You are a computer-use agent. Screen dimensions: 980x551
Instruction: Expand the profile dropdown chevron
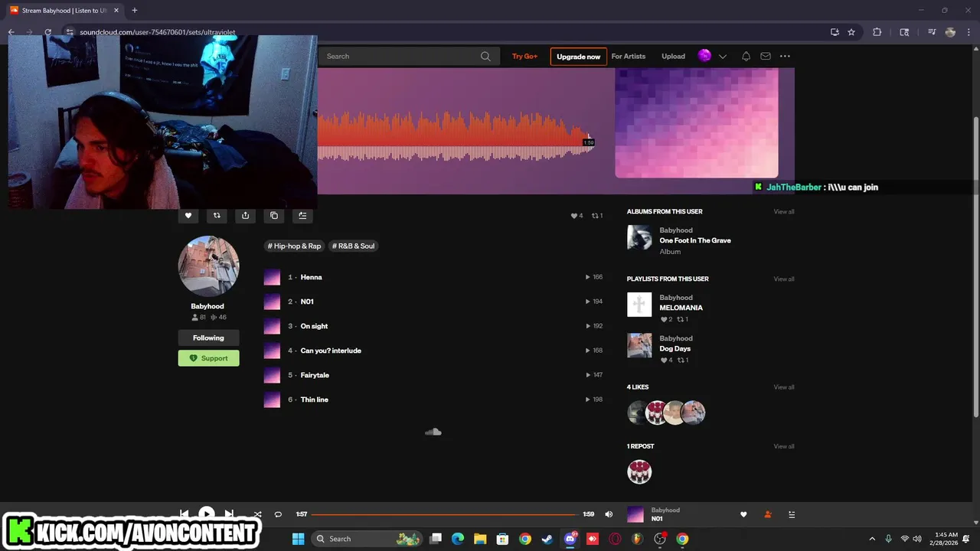coord(722,56)
